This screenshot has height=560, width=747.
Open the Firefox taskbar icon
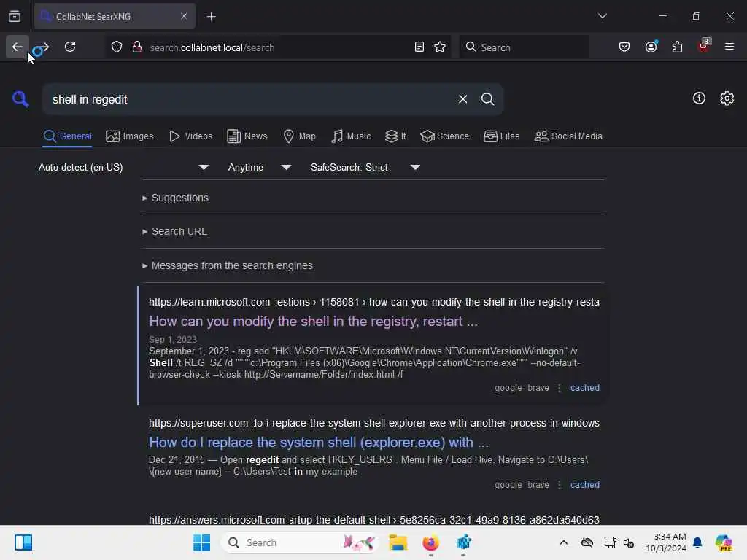click(x=430, y=542)
